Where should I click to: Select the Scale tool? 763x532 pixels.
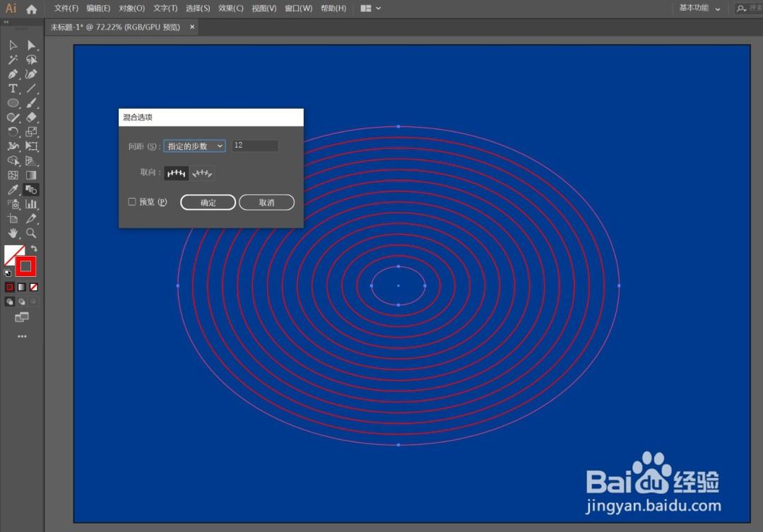point(32,131)
